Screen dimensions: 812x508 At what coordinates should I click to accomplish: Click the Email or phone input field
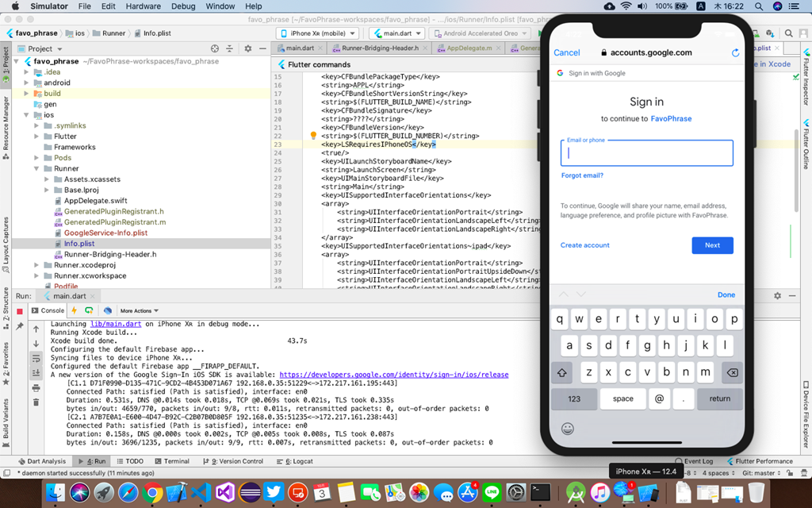pos(646,153)
